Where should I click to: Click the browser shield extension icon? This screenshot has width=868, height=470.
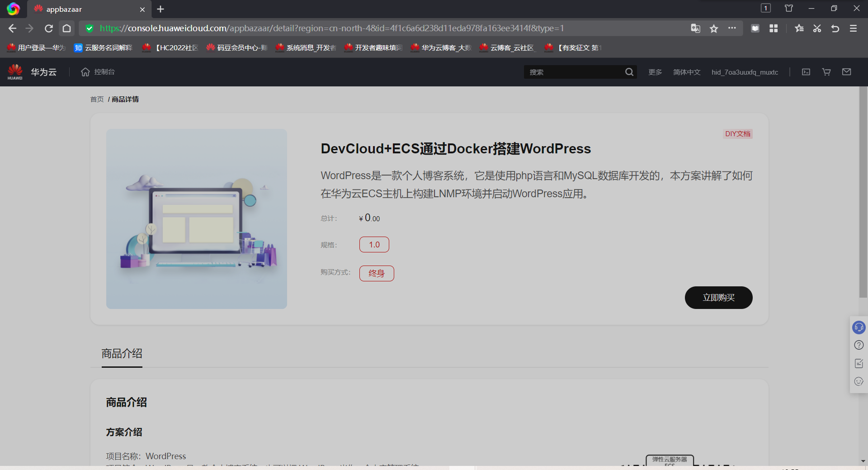[755, 28]
